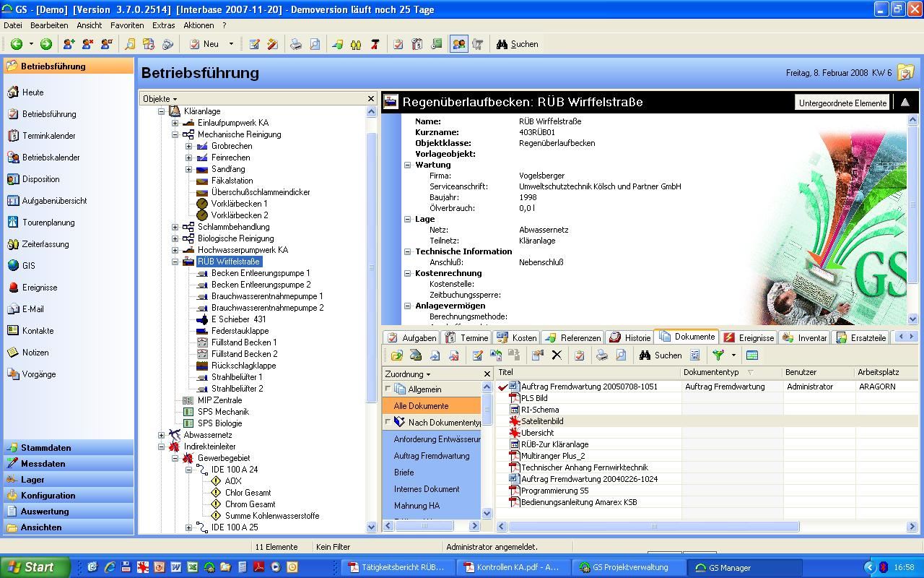Toggle the Nach Dokumententyp checkbox

(x=388, y=422)
